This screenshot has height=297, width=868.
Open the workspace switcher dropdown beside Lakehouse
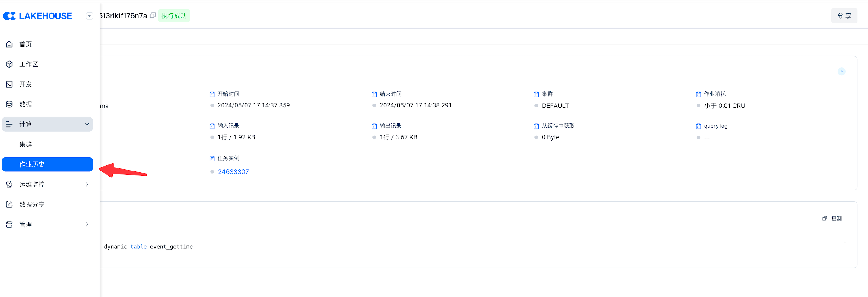click(89, 16)
